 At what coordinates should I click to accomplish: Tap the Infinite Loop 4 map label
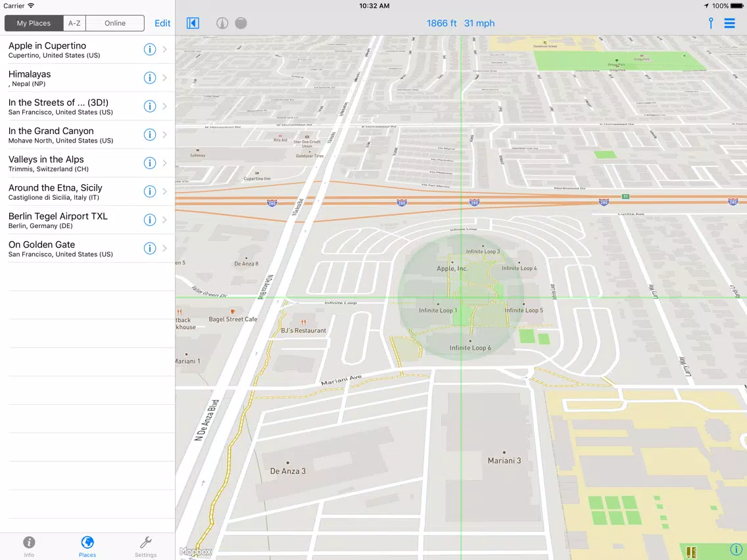tap(519, 268)
